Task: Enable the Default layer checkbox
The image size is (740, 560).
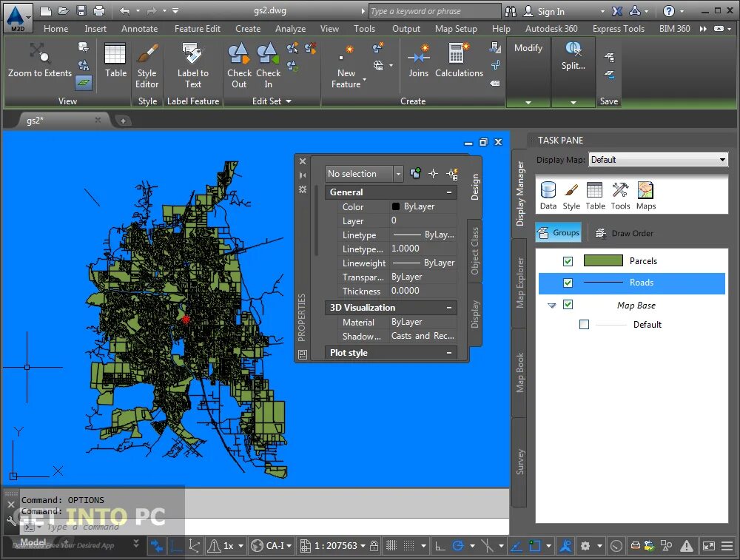Action: 585,325
